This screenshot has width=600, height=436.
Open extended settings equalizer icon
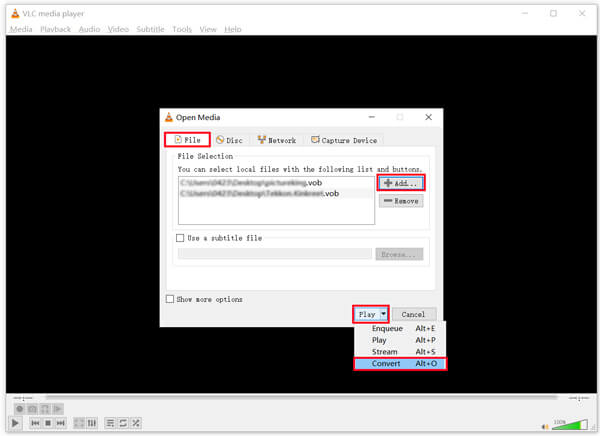click(92, 423)
